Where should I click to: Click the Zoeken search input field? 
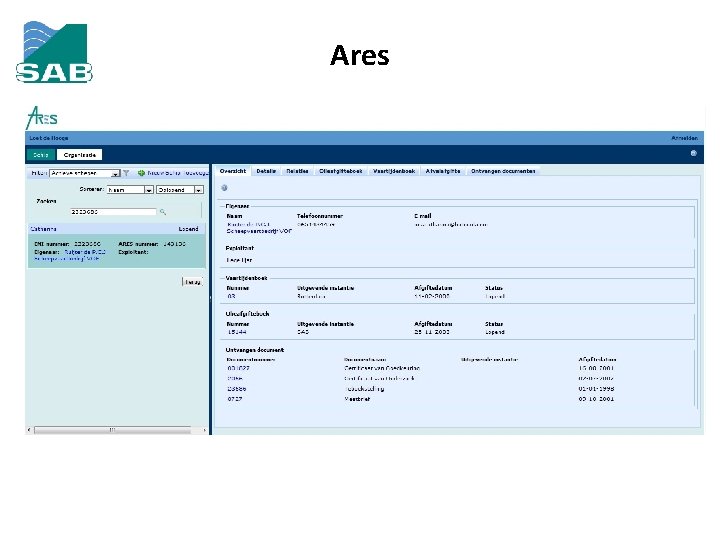(113, 212)
